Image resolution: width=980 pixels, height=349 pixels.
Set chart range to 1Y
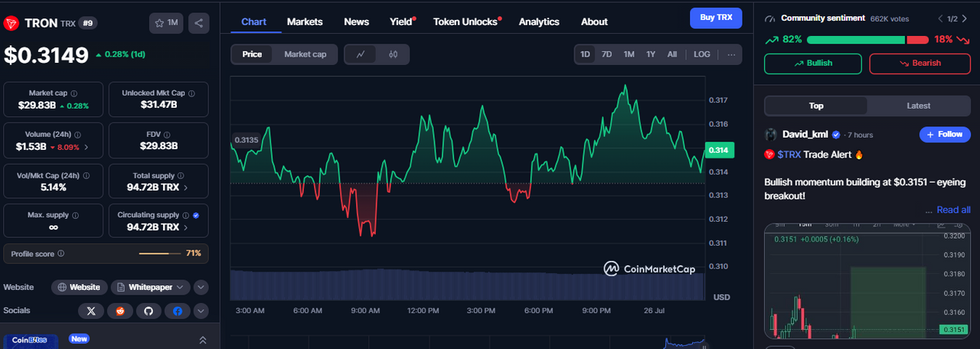[651, 54]
